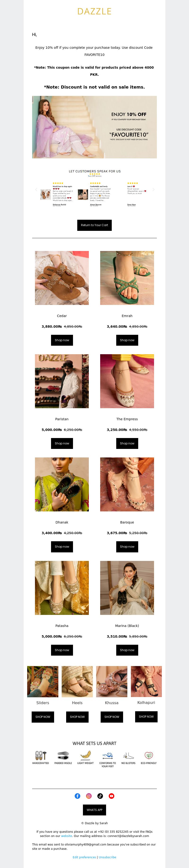Click the Eco-Friendly leaf icon
This screenshot has height=868, width=189.
[x=149, y=755]
